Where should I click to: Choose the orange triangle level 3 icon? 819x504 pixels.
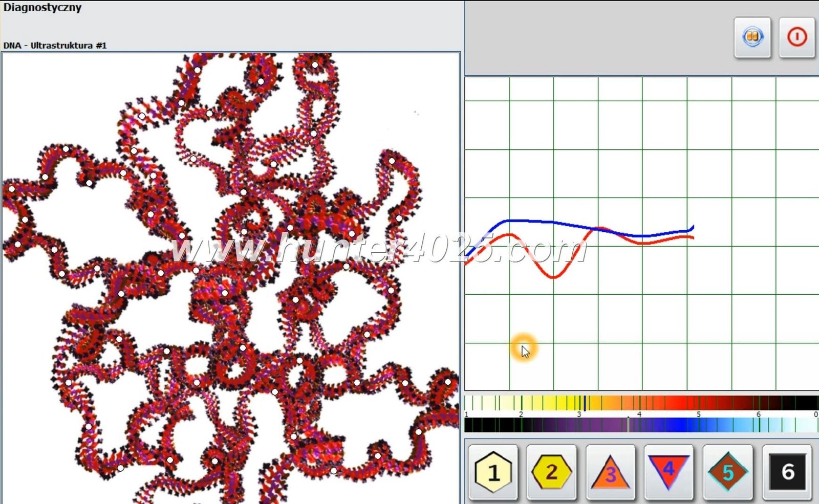pyautogui.click(x=610, y=472)
